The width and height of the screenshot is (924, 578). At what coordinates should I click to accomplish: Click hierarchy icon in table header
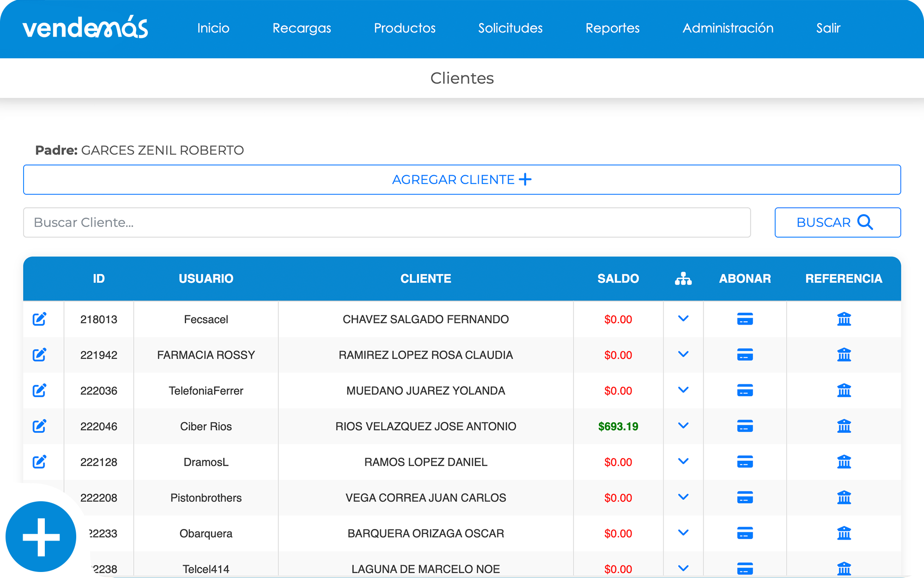(683, 278)
